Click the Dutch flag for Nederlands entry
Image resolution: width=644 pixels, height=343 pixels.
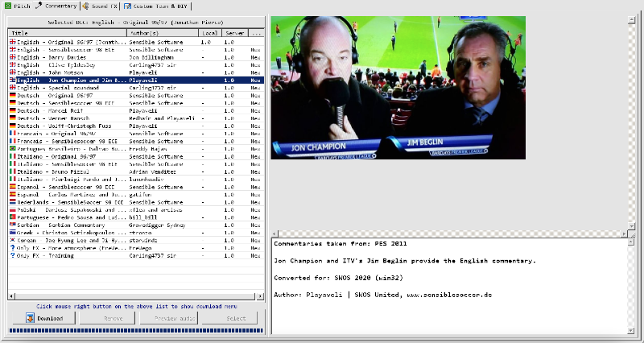(12, 202)
